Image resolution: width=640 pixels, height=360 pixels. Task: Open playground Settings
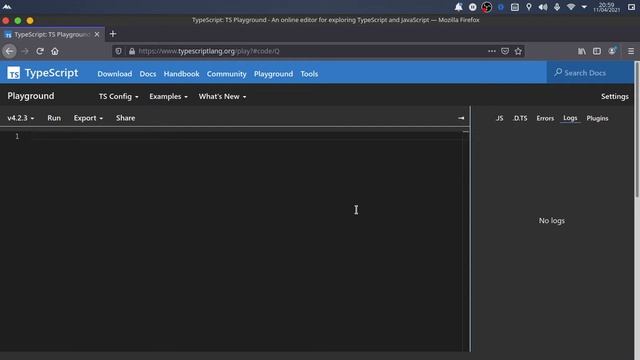615,97
